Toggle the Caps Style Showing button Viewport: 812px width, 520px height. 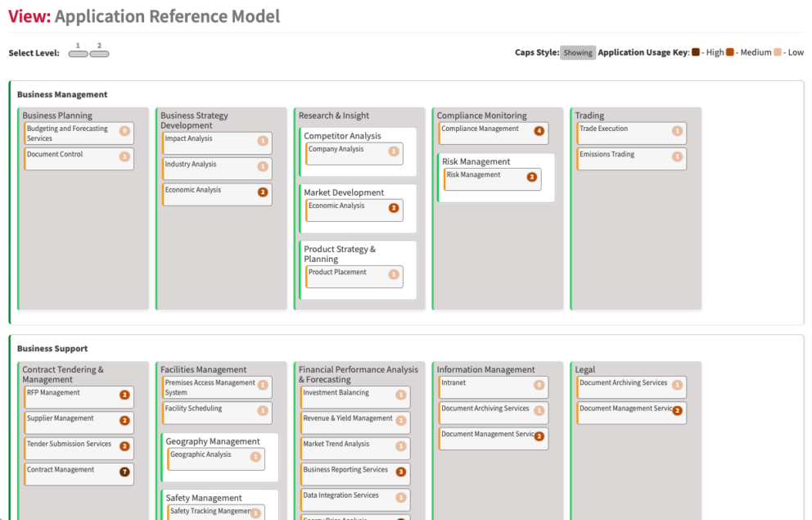coord(578,53)
